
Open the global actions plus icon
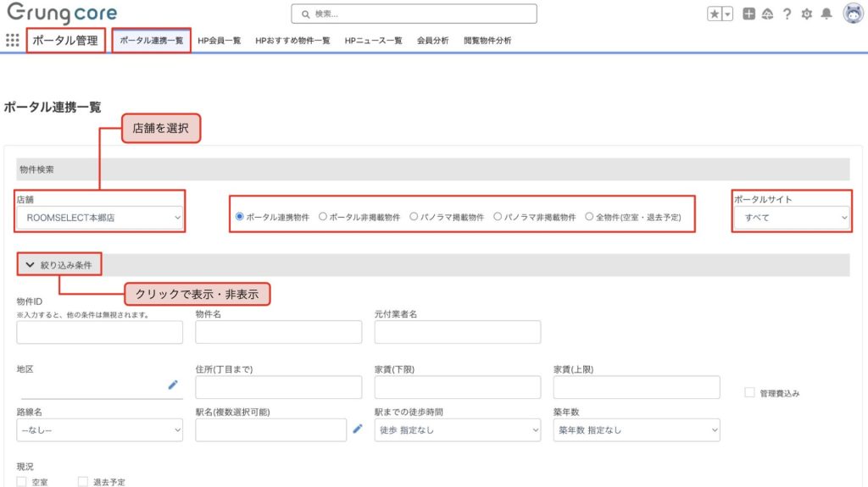748,14
